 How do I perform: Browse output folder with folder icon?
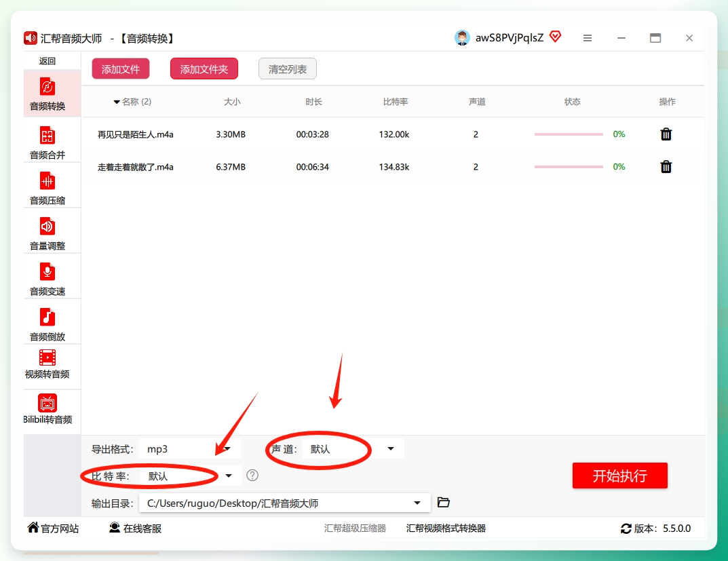[444, 502]
